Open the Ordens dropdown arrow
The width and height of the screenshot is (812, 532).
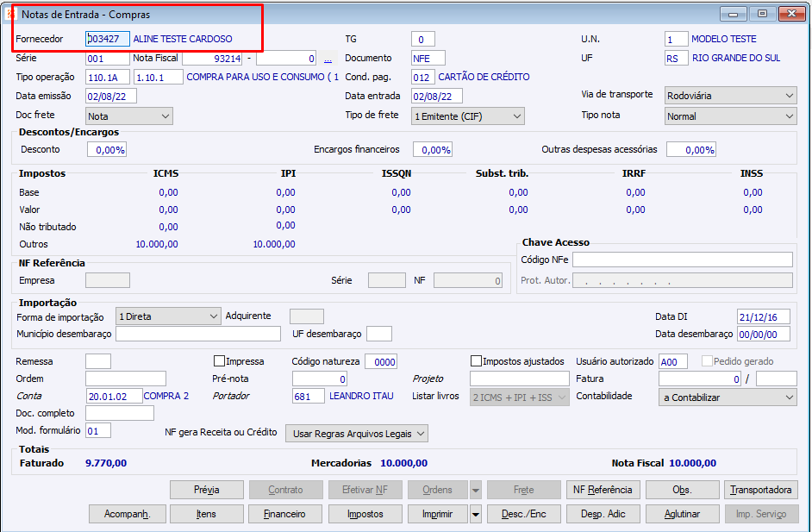pyautogui.click(x=476, y=490)
